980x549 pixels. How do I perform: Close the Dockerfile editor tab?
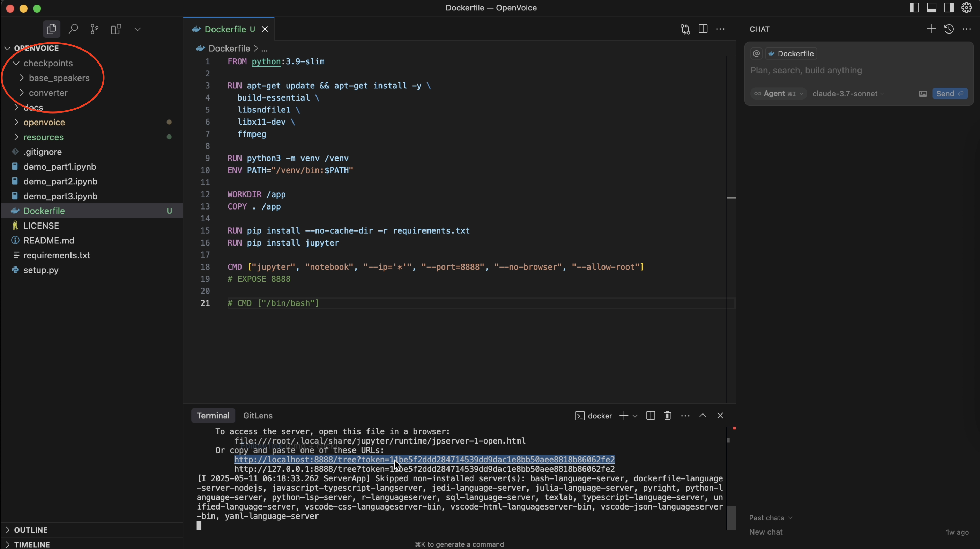tap(265, 29)
